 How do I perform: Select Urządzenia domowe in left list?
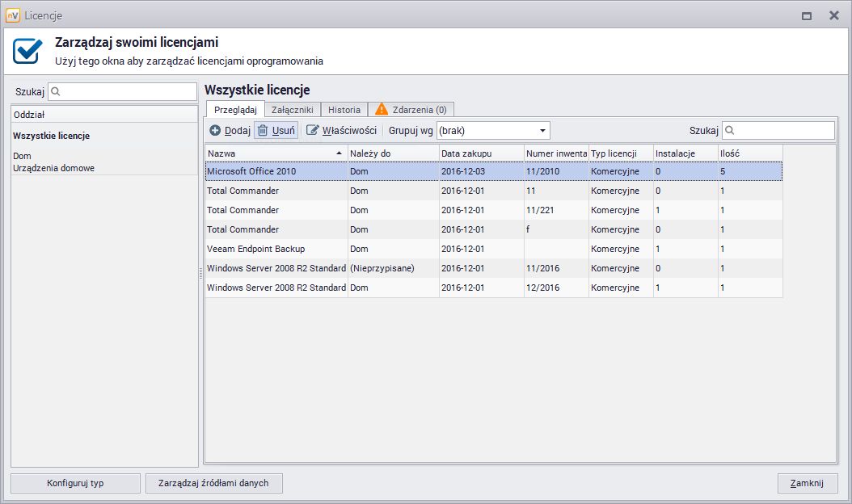pos(54,168)
